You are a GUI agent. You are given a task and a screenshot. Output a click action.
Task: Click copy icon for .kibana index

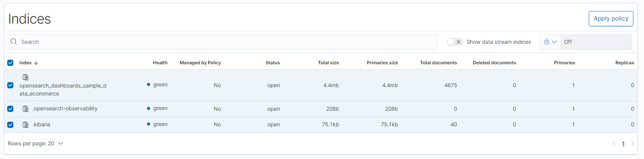pos(26,125)
